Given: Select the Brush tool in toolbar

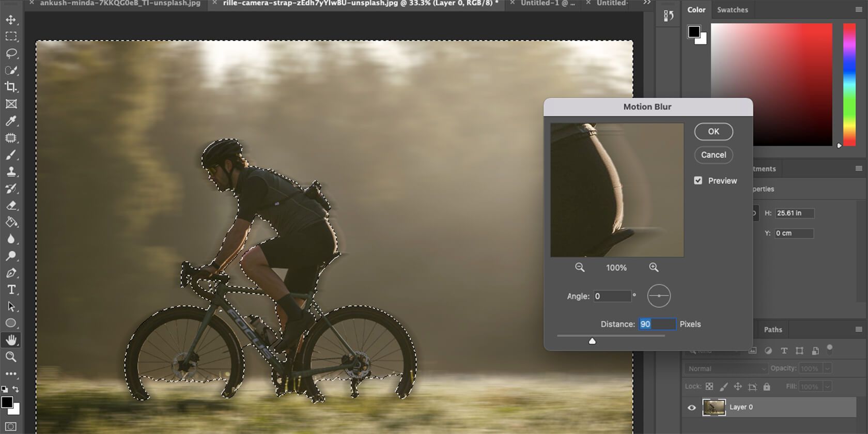Looking at the screenshot, I should click(11, 154).
